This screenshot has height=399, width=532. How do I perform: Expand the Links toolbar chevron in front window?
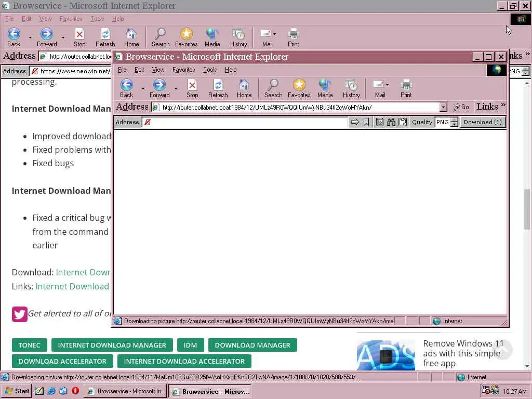coord(503,105)
